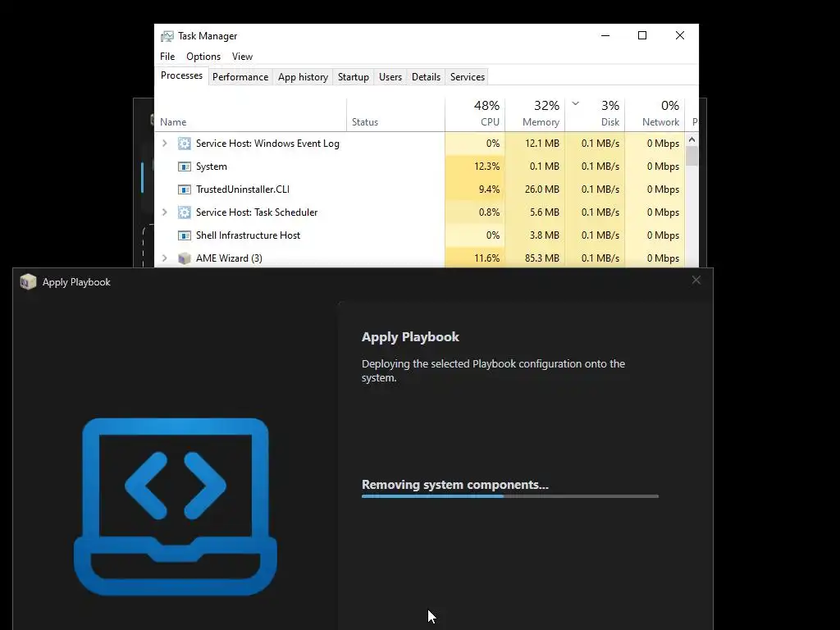Expand the AME Wizard (3) process group
This screenshot has width=840, height=630.
164,258
